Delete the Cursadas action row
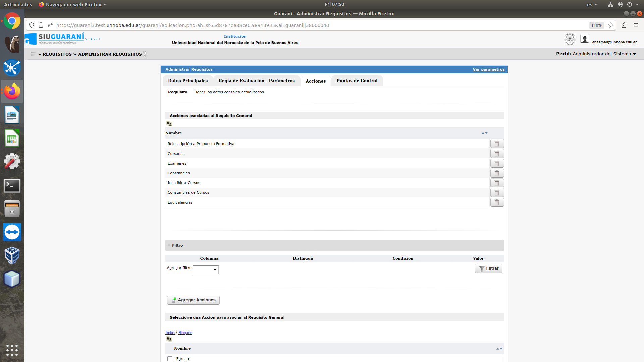The image size is (644, 362). click(x=497, y=154)
